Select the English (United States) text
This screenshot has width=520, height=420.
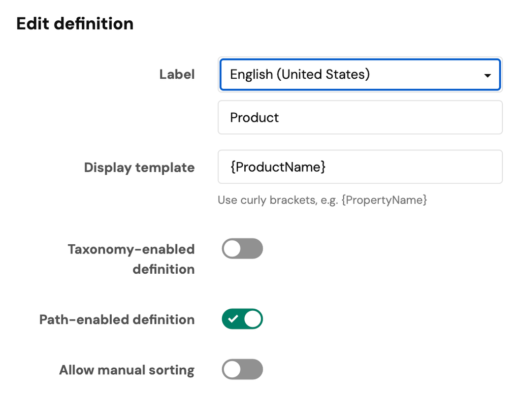pos(300,75)
